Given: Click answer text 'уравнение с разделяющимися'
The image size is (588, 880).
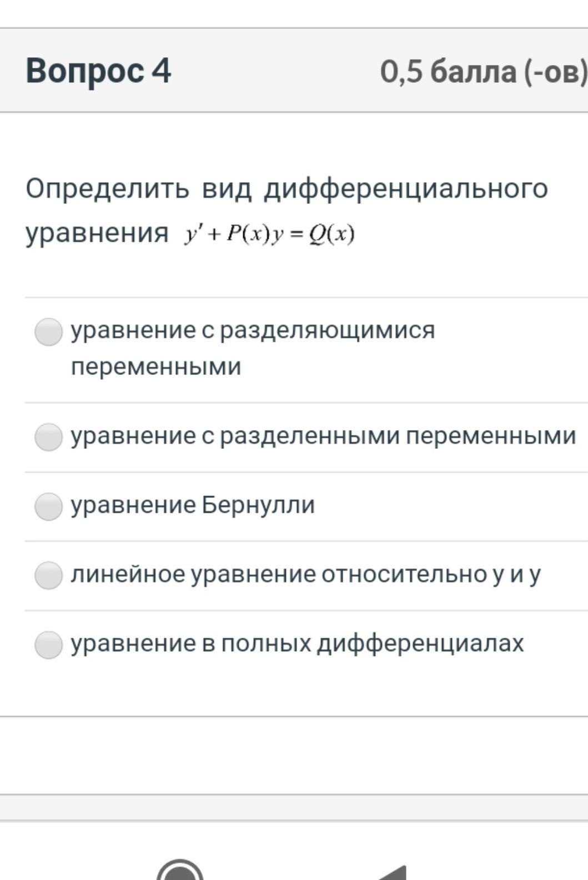Looking at the screenshot, I should coord(253,331).
